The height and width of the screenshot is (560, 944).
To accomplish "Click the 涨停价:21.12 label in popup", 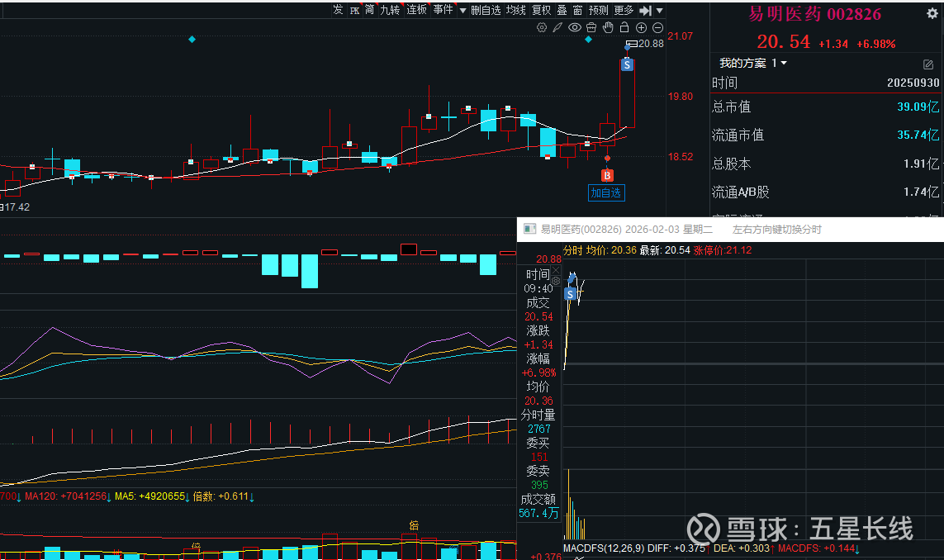I will click(x=723, y=250).
